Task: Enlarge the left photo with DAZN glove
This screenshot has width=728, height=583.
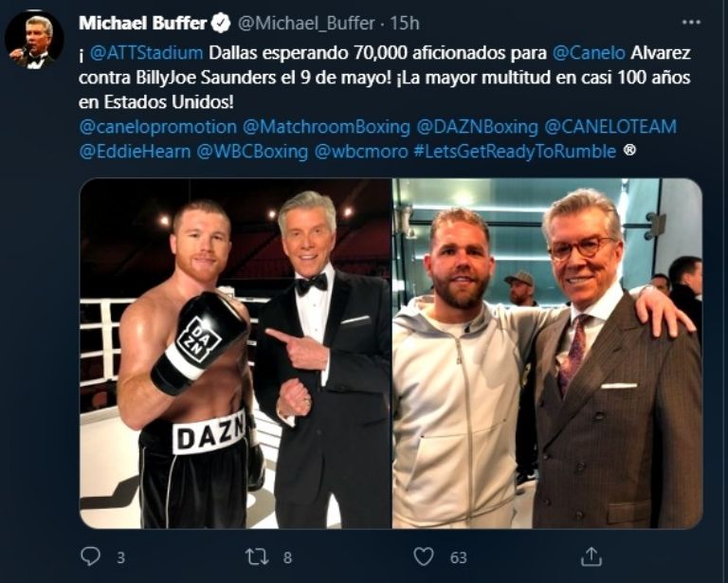Action: click(x=235, y=354)
